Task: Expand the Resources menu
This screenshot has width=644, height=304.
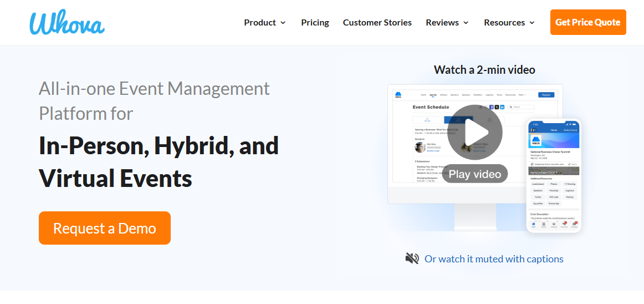Action: pos(510,23)
